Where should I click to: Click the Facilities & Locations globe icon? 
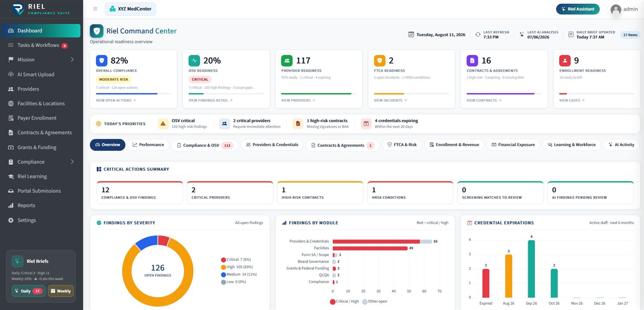(x=11, y=103)
